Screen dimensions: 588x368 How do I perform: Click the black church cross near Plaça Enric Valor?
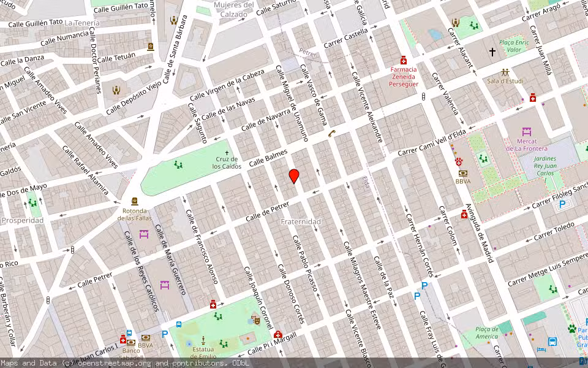492,52
